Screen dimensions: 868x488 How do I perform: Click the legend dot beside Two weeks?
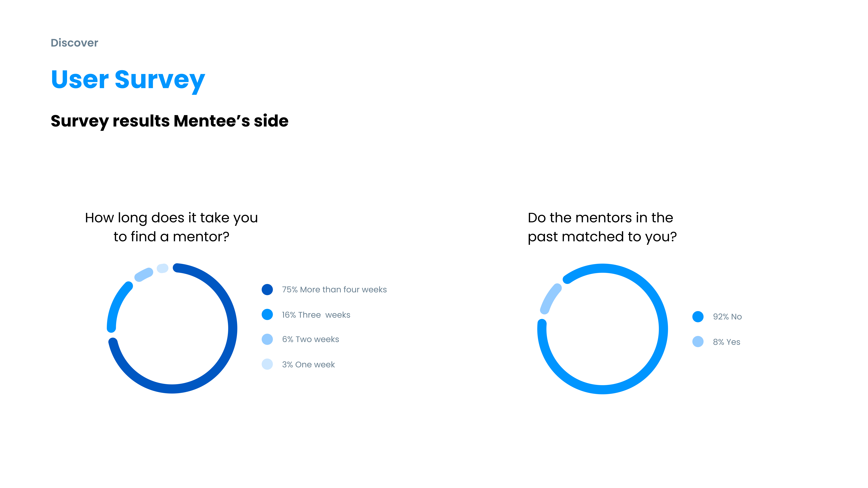pos(267,339)
